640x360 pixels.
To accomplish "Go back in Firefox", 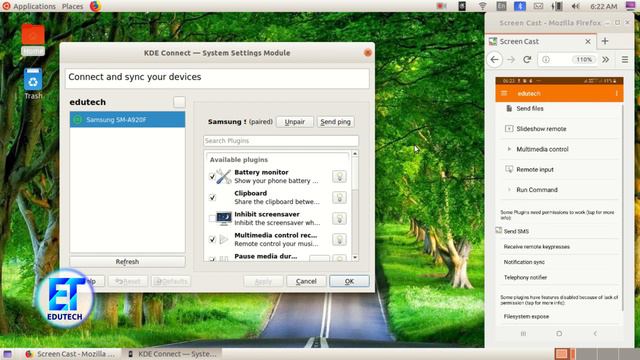I will [495, 60].
